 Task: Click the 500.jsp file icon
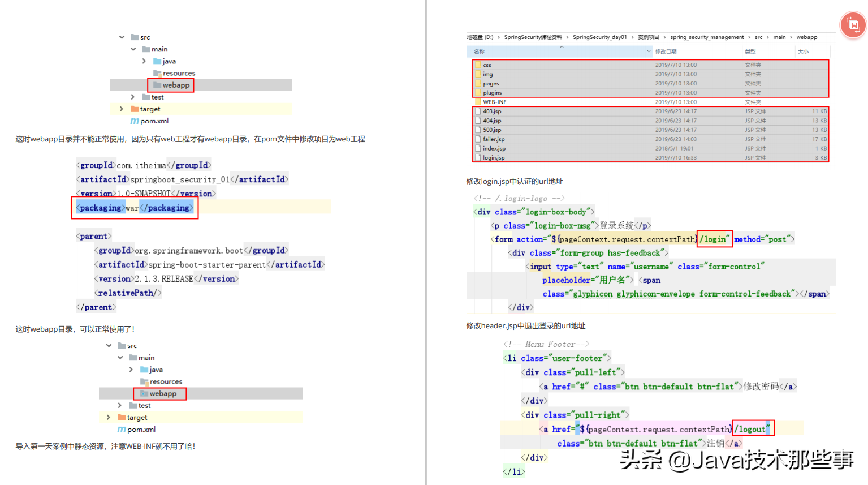(478, 130)
